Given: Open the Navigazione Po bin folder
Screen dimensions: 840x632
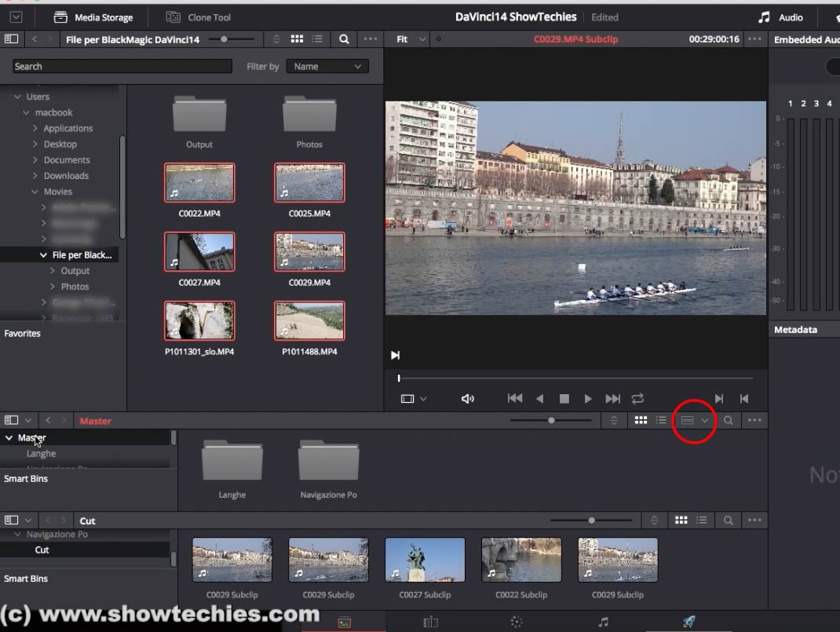Looking at the screenshot, I should click(328, 461).
